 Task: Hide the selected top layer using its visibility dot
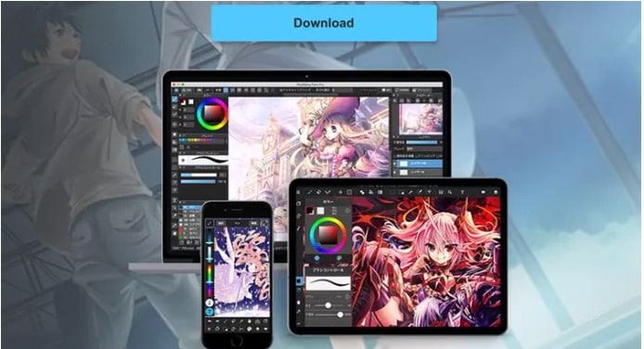click(x=394, y=163)
